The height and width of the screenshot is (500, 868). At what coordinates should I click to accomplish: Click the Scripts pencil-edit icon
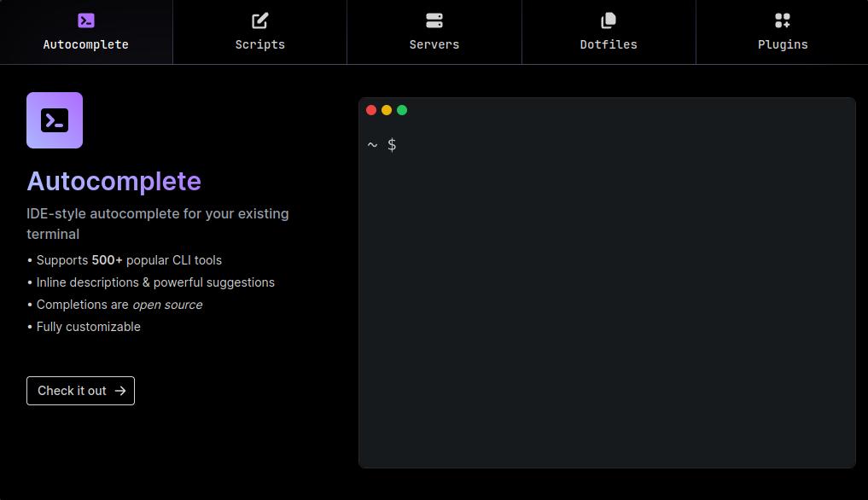[x=260, y=20]
